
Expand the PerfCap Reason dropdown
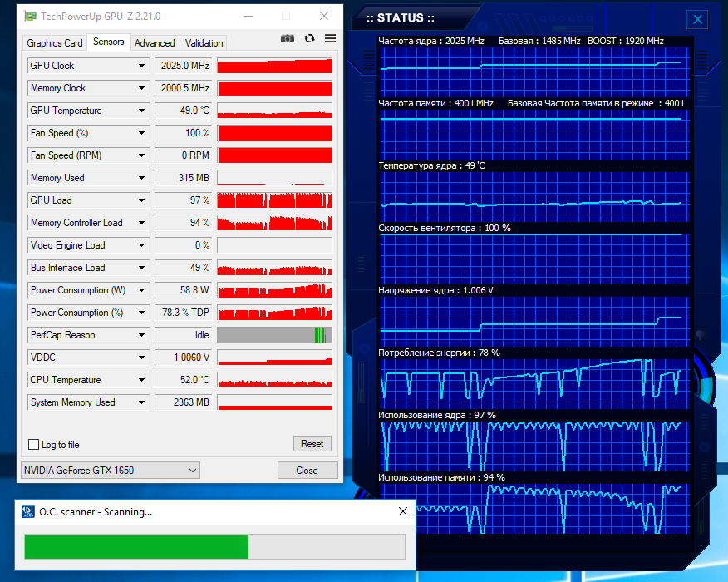(141, 335)
